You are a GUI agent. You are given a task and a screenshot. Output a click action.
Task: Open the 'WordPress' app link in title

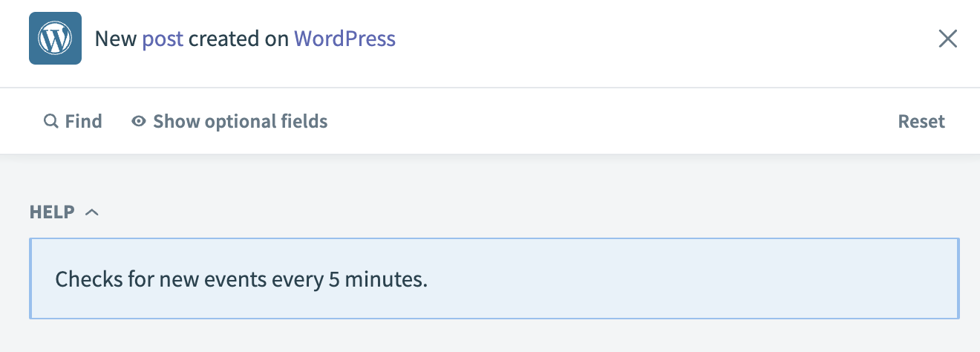click(344, 39)
